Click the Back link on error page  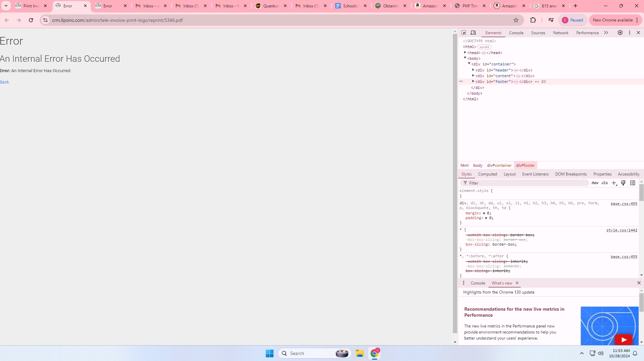[x=4, y=82]
